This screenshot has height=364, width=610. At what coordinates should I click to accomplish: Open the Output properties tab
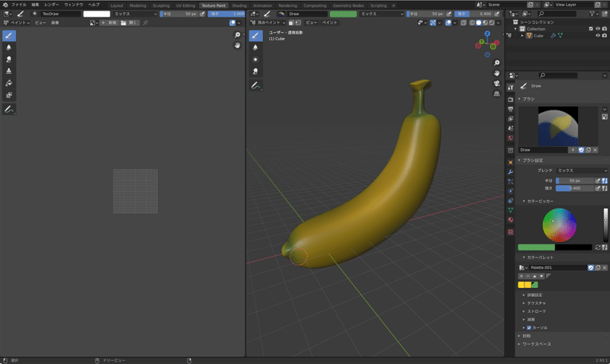point(510,109)
